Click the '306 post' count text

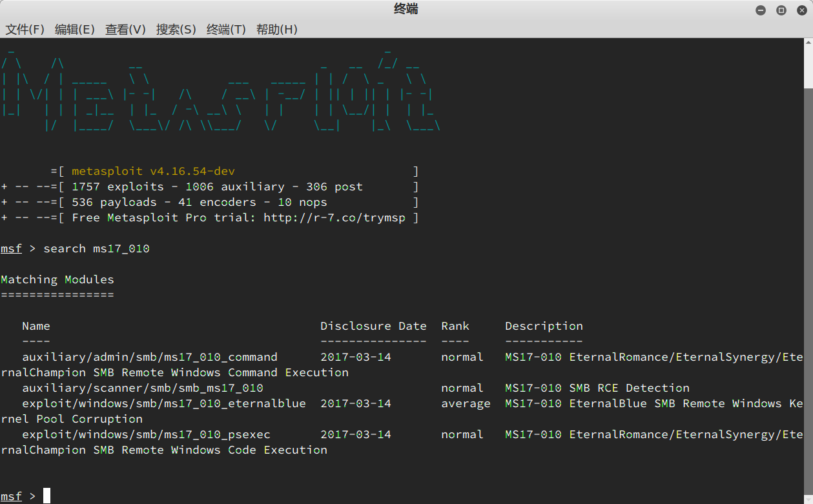(x=334, y=186)
